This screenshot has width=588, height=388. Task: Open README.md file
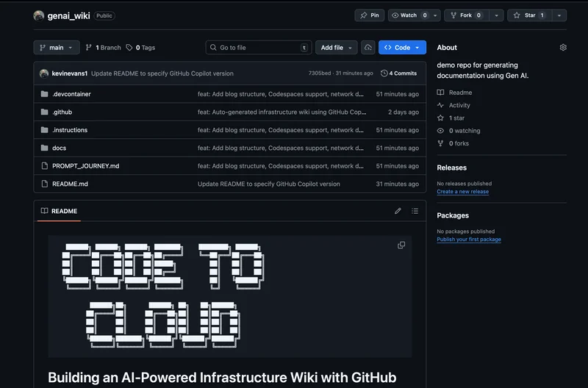tap(70, 184)
